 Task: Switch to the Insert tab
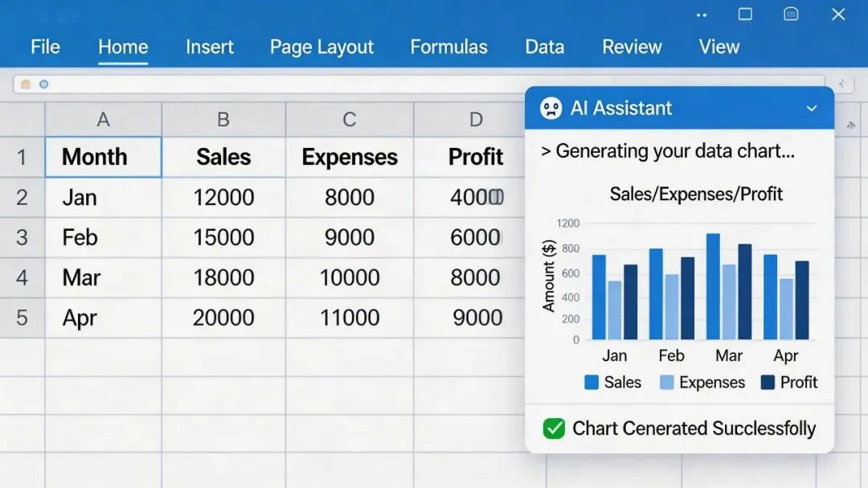209,47
